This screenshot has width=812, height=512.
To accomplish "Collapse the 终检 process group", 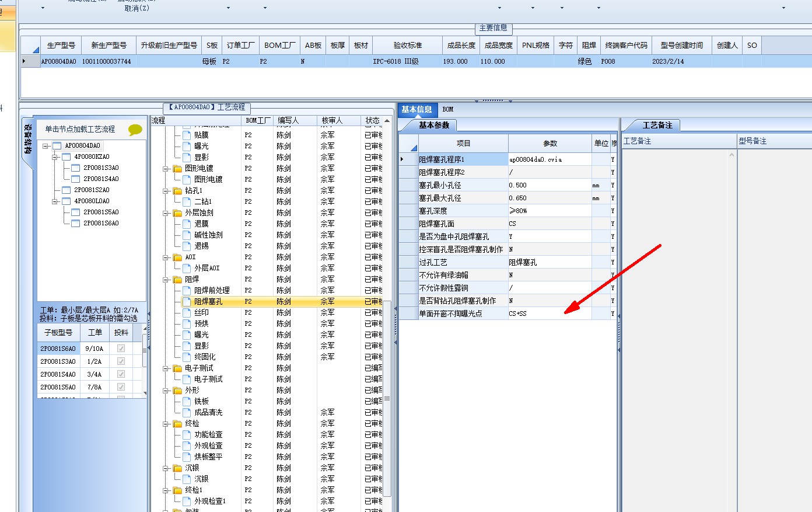I will 166,423.
